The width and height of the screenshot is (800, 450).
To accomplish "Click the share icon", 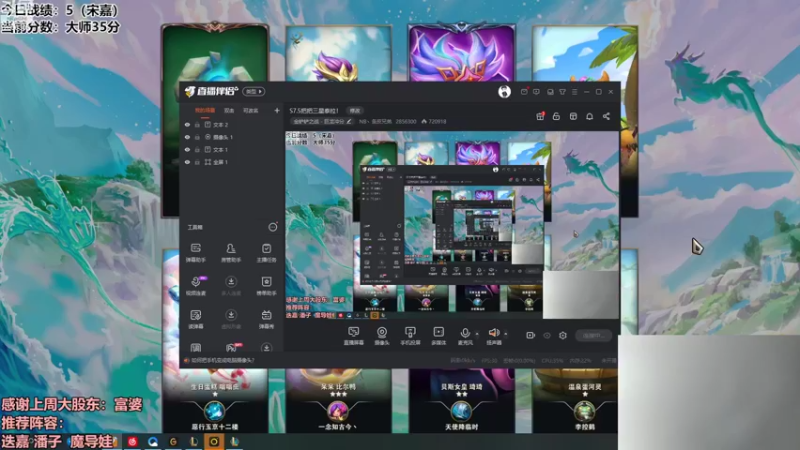I will tap(606, 116).
